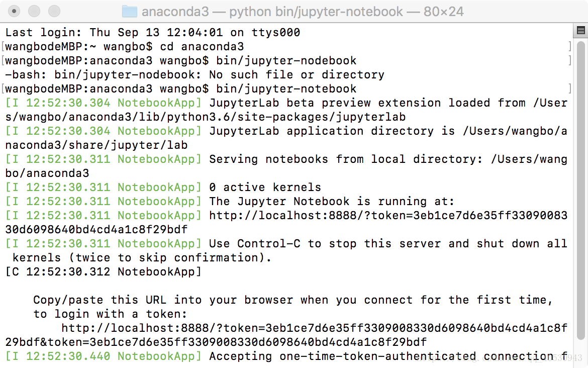
Task: Click 'The Jupyter Notebook is running at:' text
Action: 332,202
